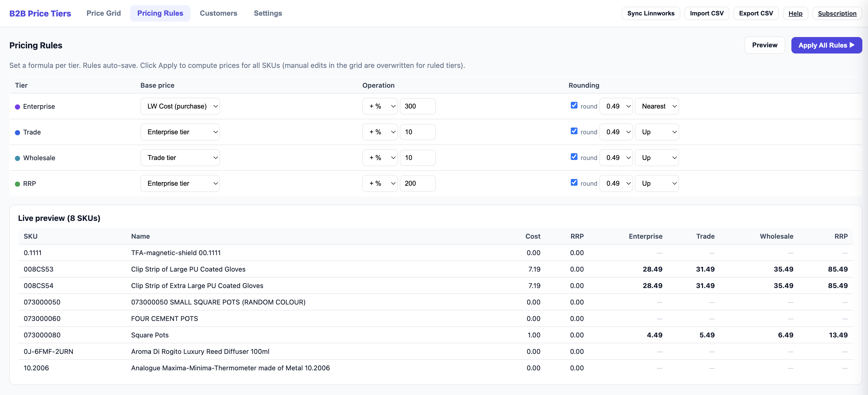Click SKU 008CS53 in live preview
Viewport: 868px width, 395px height.
click(x=38, y=269)
